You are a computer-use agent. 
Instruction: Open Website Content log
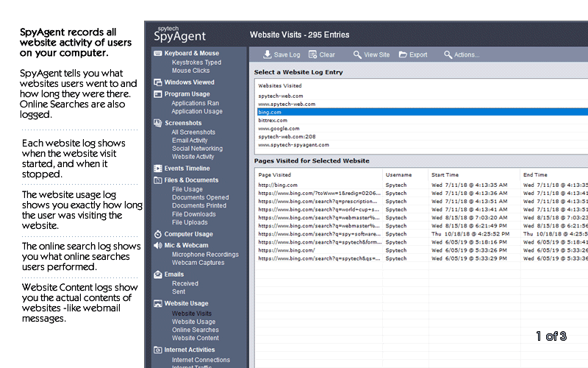click(196, 339)
